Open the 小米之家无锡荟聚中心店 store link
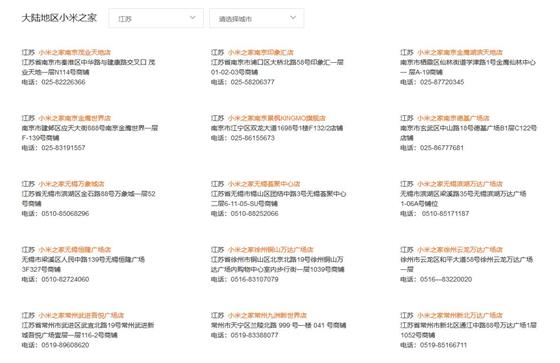This screenshot has width=560, height=363. (264, 184)
